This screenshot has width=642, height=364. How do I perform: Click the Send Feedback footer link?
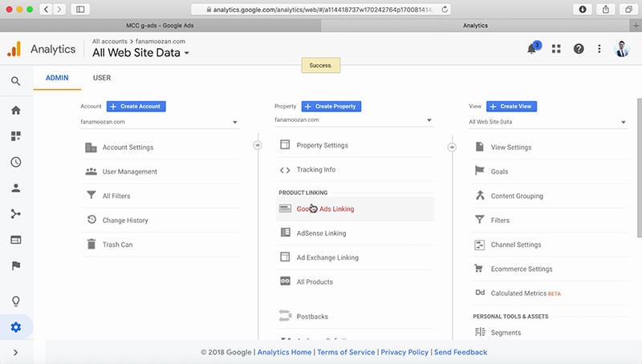pos(461,352)
